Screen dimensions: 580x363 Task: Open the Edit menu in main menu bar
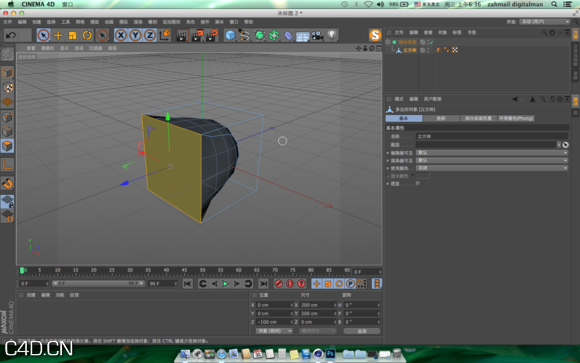22,22
